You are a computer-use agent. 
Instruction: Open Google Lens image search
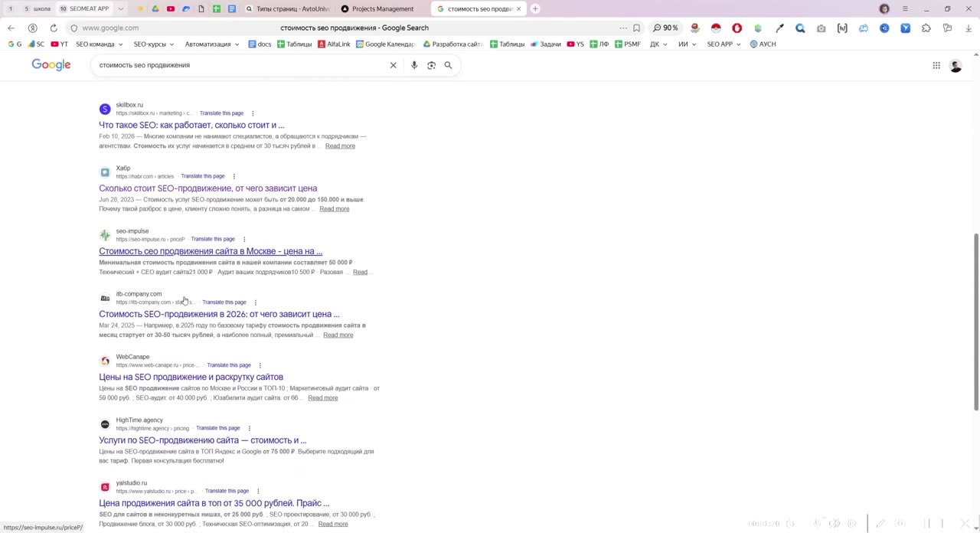pyautogui.click(x=431, y=65)
